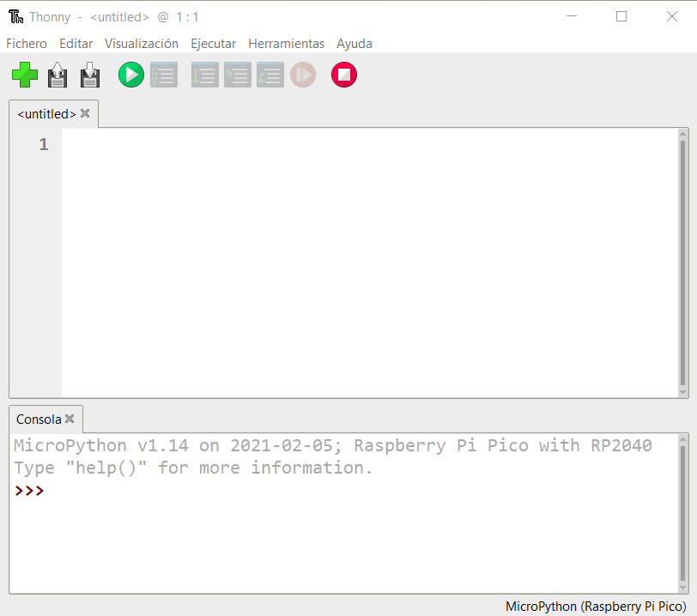The height and width of the screenshot is (616, 697).
Task: Close the <untitled> editor tab
Action: click(x=85, y=113)
